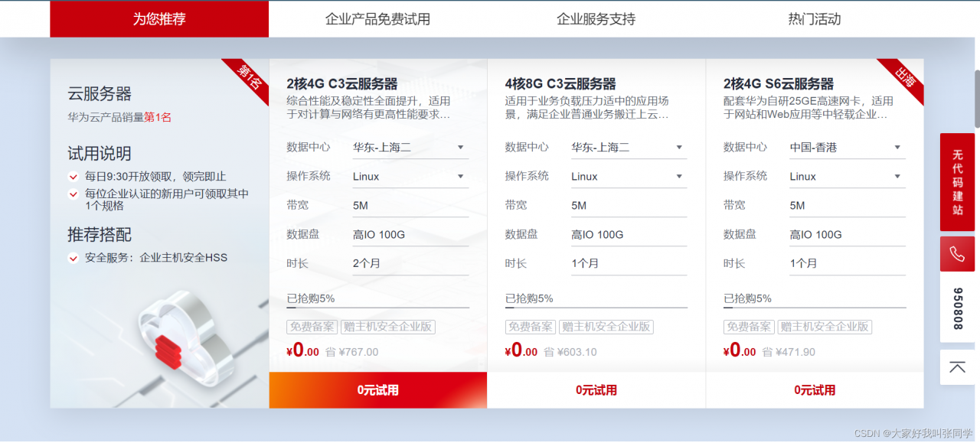Click ¥0.00 price in 2核4G C3 card

302,351
